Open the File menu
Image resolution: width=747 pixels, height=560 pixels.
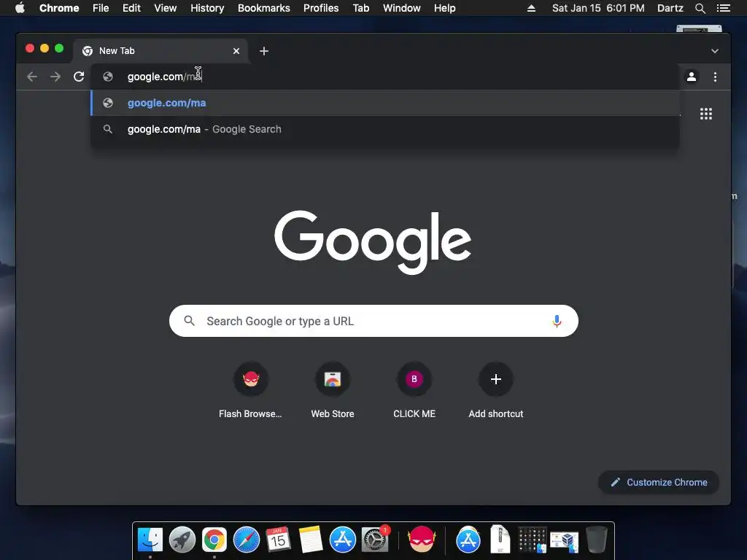tap(101, 8)
